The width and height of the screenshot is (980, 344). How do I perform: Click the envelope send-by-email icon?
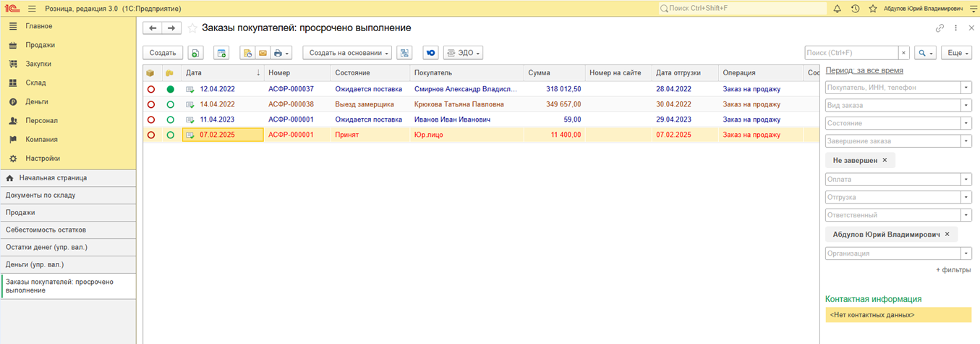tap(263, 53)
